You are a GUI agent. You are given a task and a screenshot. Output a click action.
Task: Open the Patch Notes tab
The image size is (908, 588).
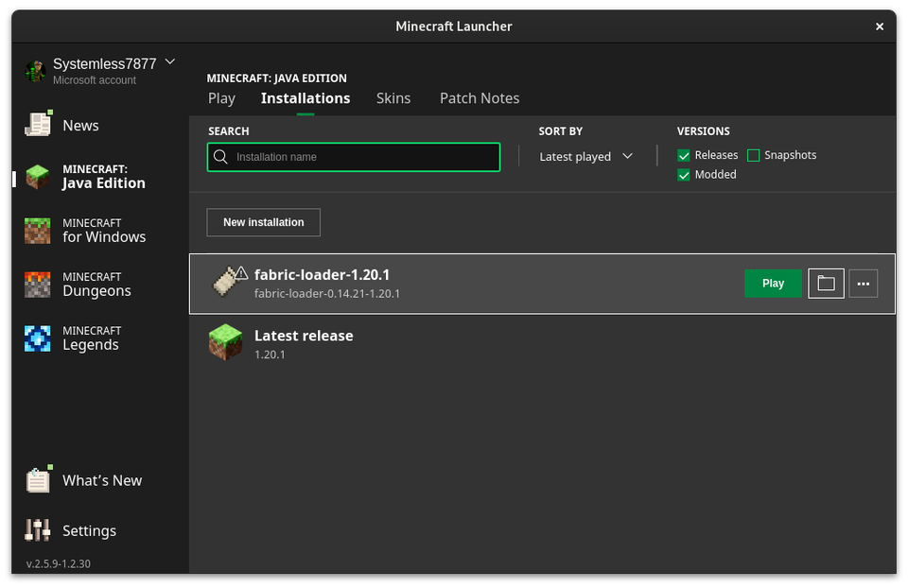pyautogui.click(x=479, y=97)
